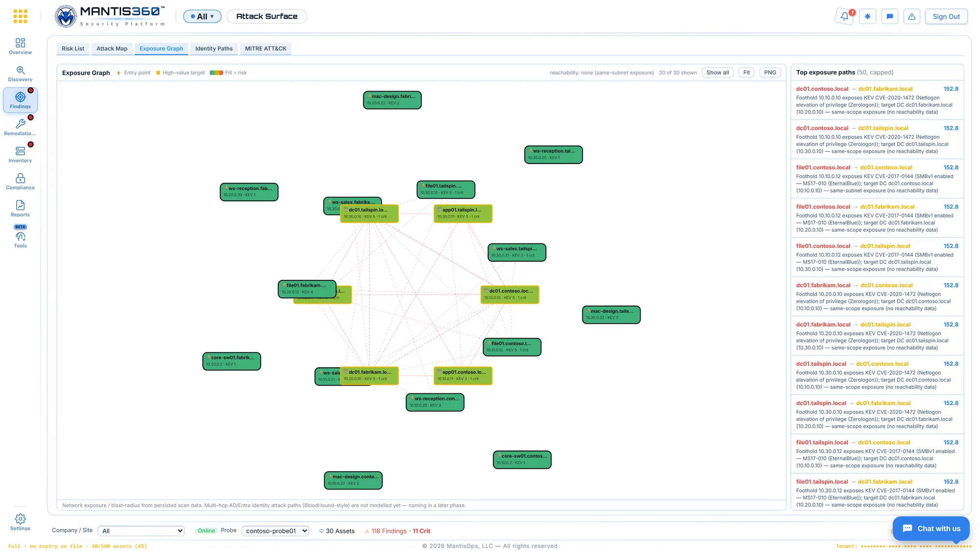Viewport: 980px width, 551px height.
Task: Open the alert triangle icon in header
Action: [912, 16]
